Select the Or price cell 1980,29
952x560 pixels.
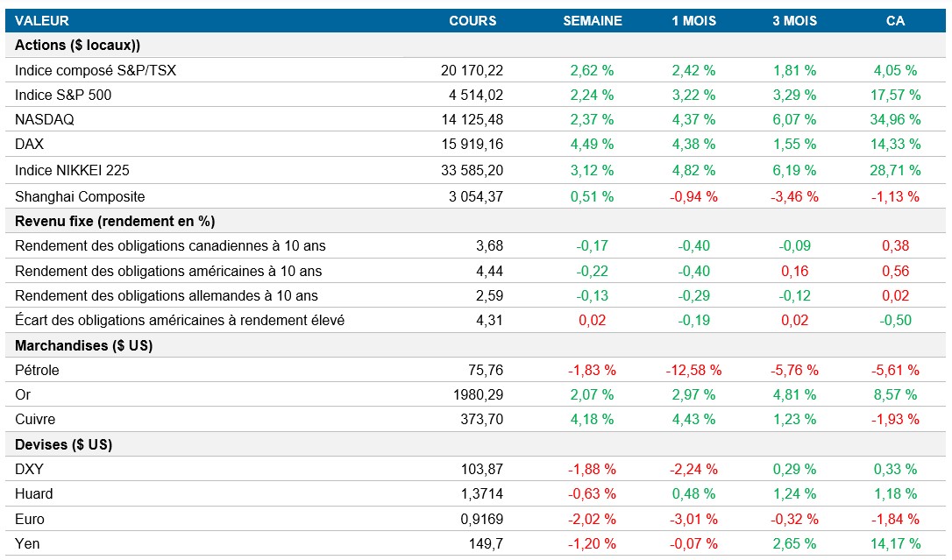479,394
